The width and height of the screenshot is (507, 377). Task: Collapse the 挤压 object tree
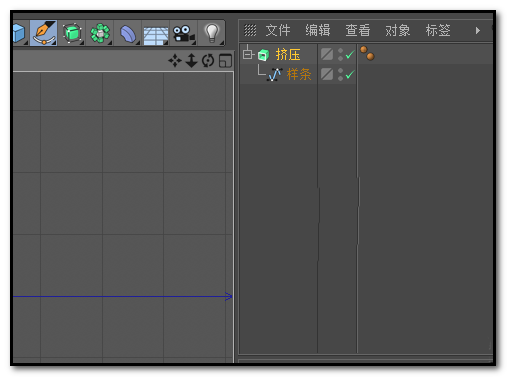[248, 54]
